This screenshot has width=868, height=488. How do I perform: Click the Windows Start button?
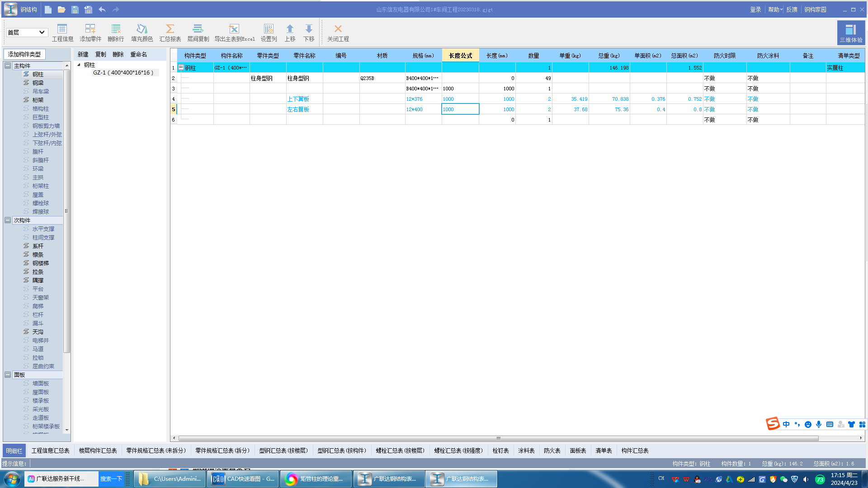pos(12,479)
